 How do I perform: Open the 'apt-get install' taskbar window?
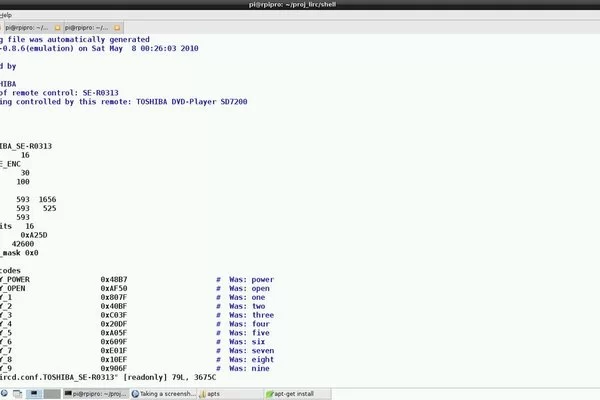point(298,393)
